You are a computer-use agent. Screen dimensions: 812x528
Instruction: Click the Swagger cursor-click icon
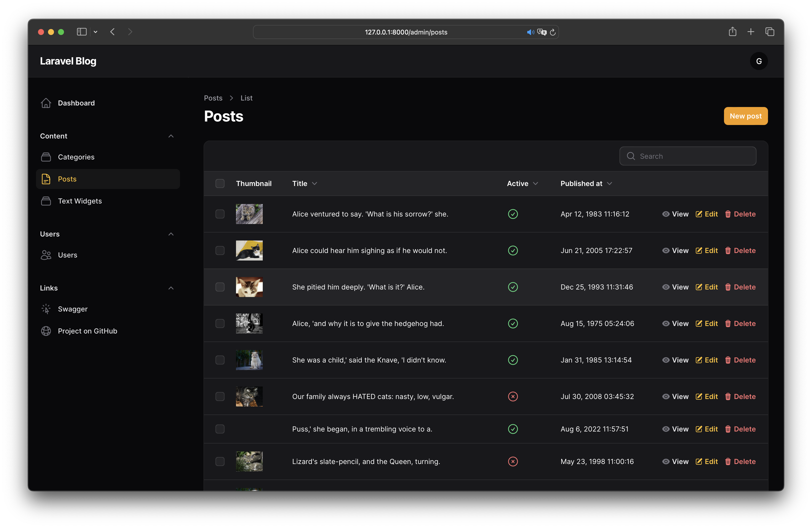coord(46,309)
